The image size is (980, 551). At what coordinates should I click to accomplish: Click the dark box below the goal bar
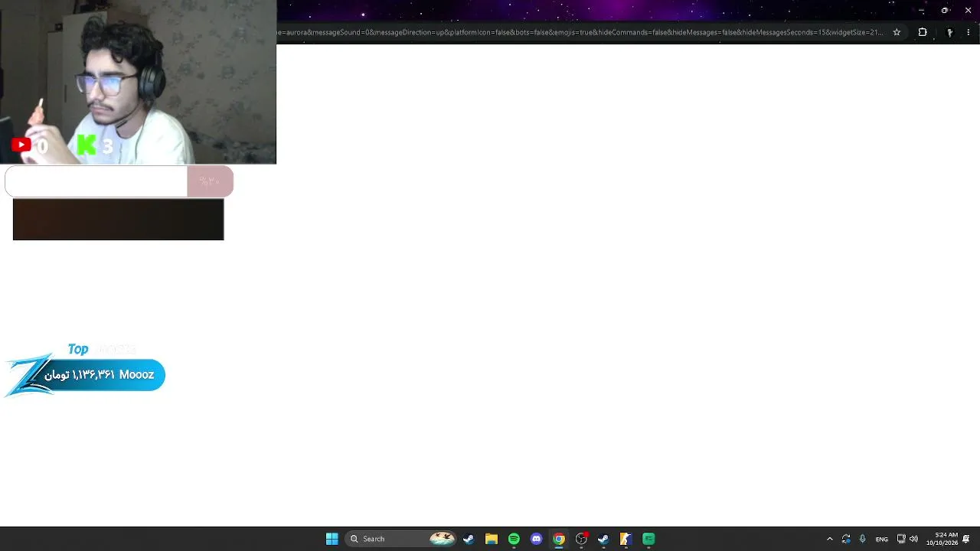[x=119, y=219]
